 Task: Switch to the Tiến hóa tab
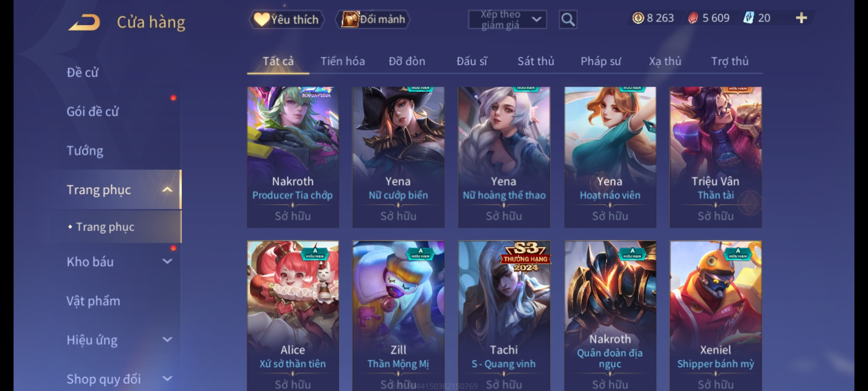coord(342,61)
